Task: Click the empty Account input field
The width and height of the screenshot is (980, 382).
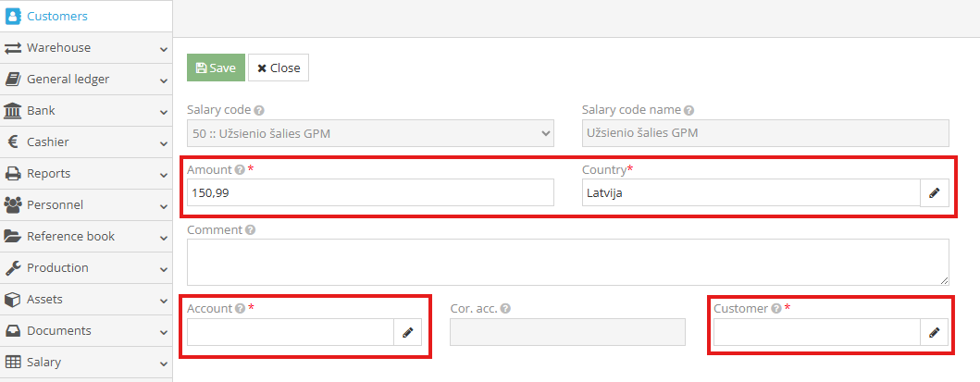Action: (x=290, y=332)
